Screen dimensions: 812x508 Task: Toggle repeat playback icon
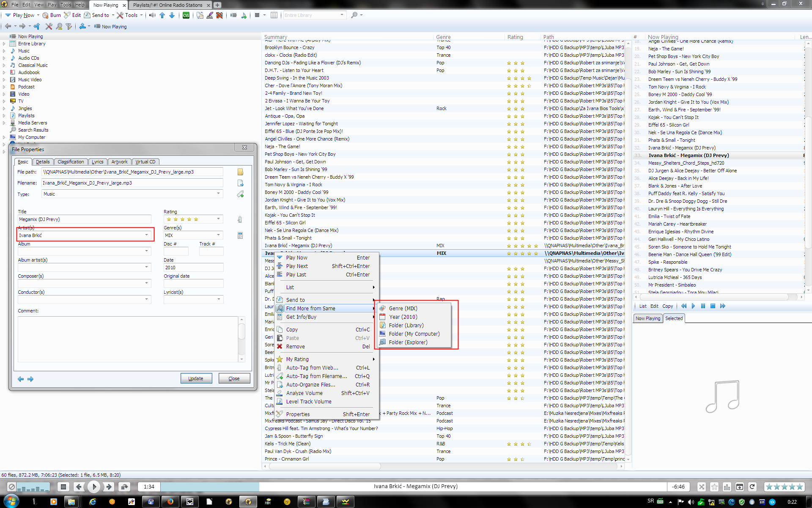752,487
